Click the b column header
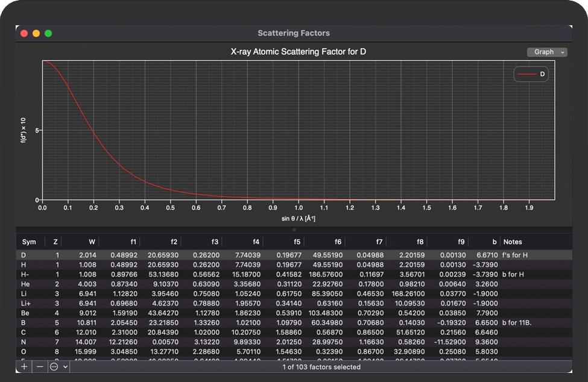Image resolution: width=588 pixels, height=382 pixels. [x=494, y=242]
